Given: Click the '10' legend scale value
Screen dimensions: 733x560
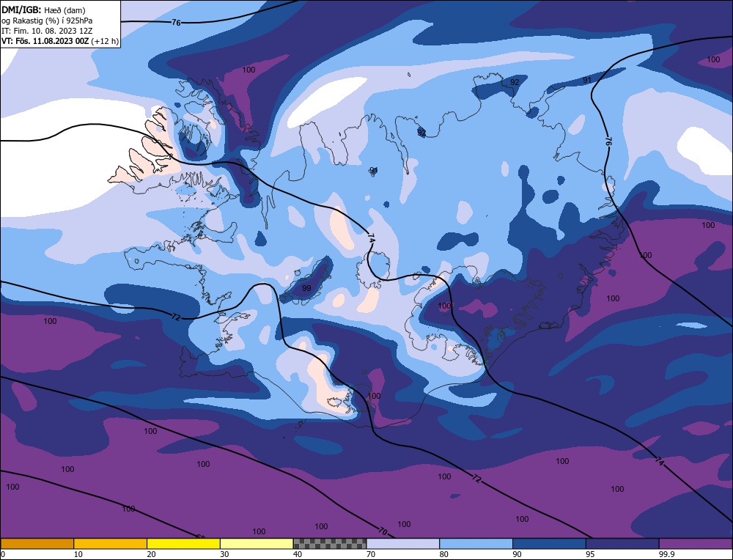Looking at the screenshot, I should tap(78, 554).
